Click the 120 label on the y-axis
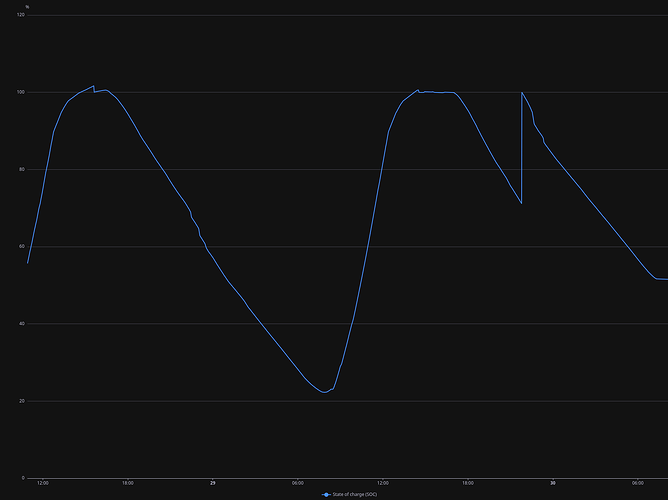 pyautogui.click(x=20, y=15)
